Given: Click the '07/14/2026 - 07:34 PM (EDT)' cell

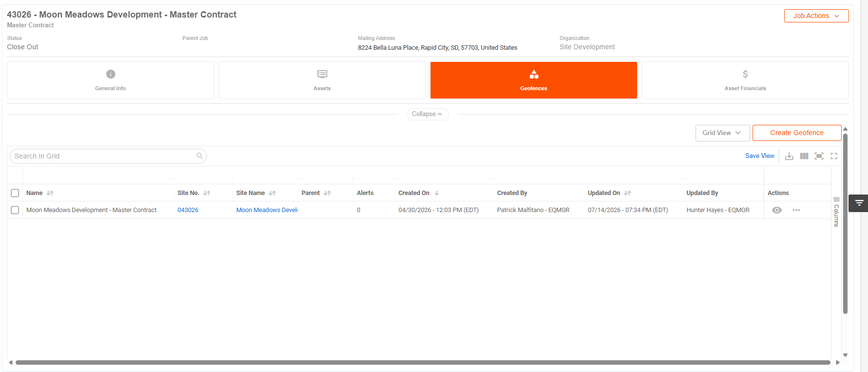Looking at the screenshot, I should [x=628, y=210].
